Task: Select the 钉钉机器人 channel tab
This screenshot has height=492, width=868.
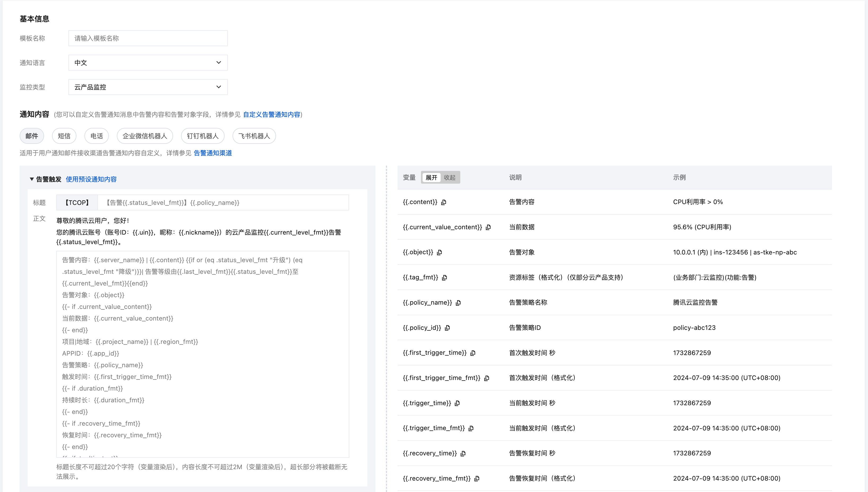Action: 203,136
